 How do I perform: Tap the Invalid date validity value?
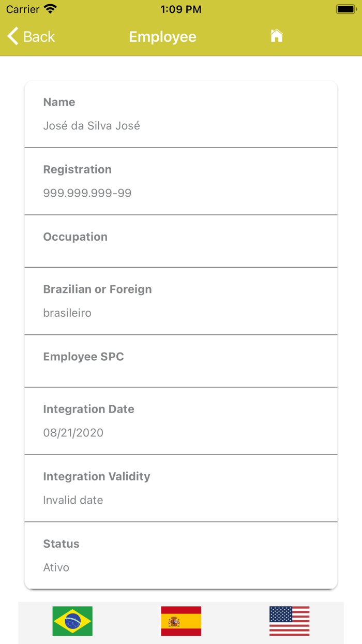pyautogui.click(x=73, y=500)
